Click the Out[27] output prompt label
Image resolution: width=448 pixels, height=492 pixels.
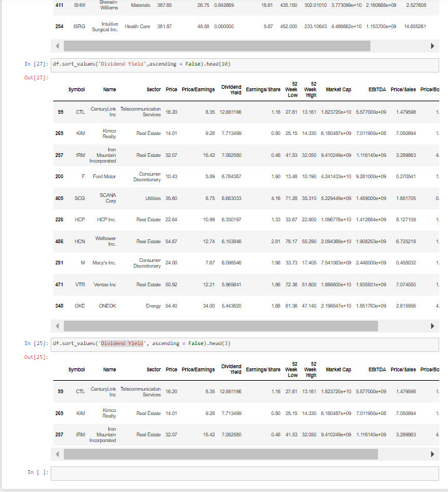[x=36, y=78]
